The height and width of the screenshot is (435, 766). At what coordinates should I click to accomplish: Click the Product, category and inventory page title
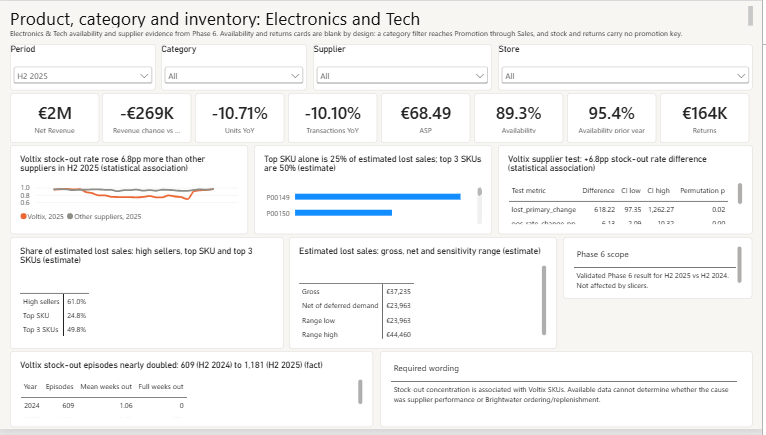pyautogui.click(x=215, y=19)
